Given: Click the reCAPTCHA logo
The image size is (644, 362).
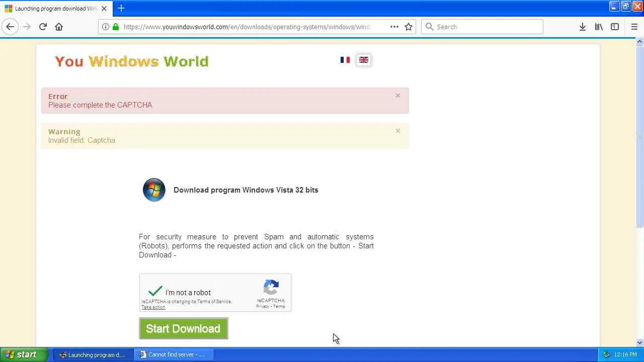Looking at the screenshot, I should click(x=271, y=288).
